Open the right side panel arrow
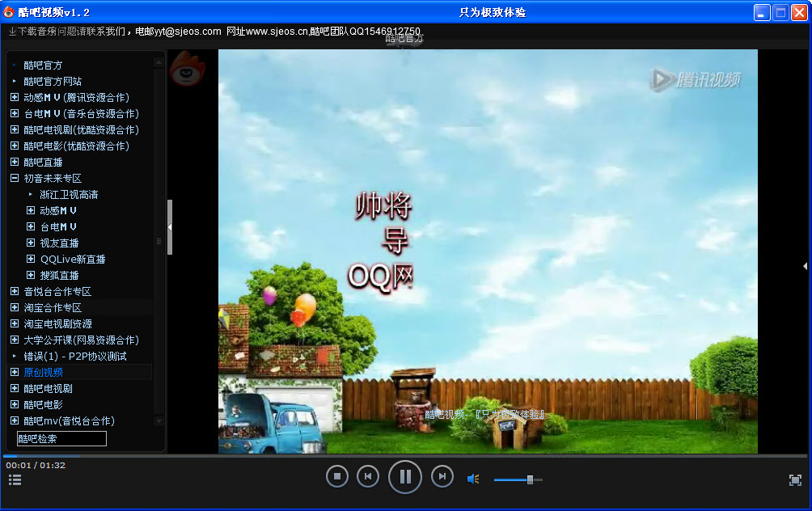 pos(806,266)
